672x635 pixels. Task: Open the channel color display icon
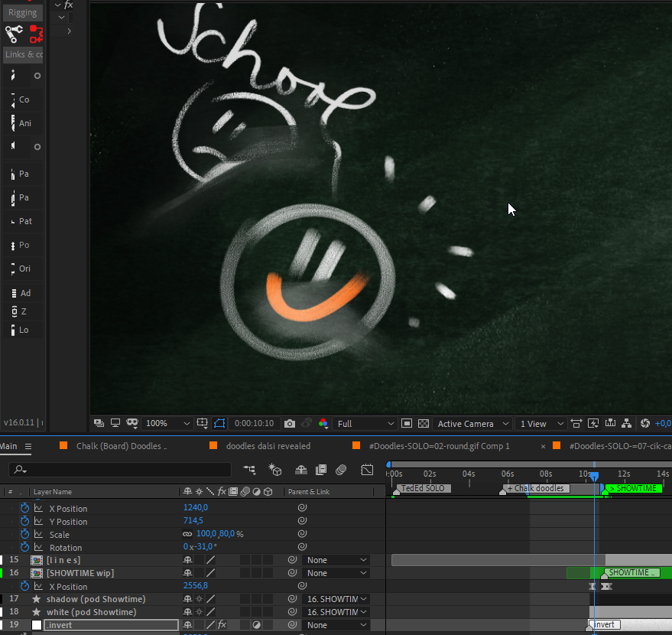pos(323,424)
